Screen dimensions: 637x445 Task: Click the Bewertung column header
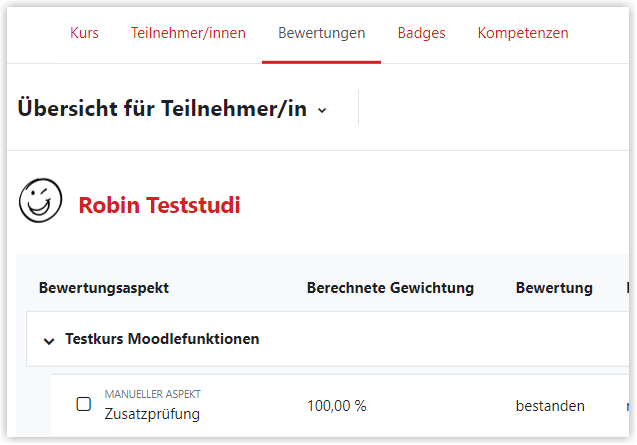coord(554,288)
